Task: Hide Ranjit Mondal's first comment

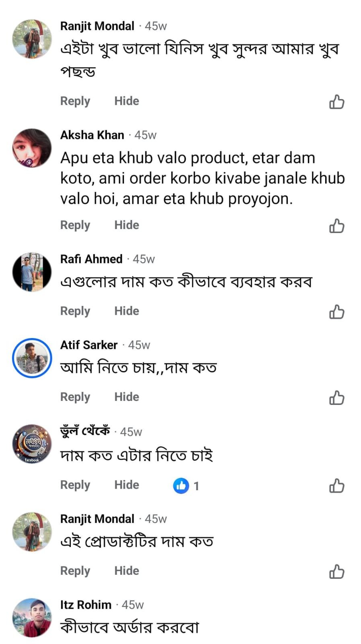Action: 126,101
